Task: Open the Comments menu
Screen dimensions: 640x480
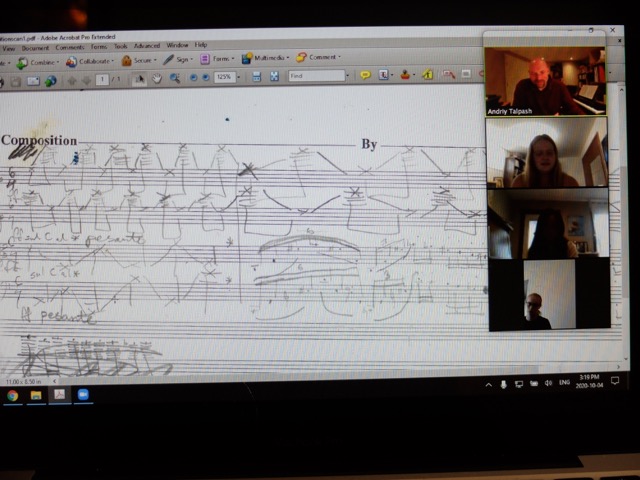Action: coord(70,47)
